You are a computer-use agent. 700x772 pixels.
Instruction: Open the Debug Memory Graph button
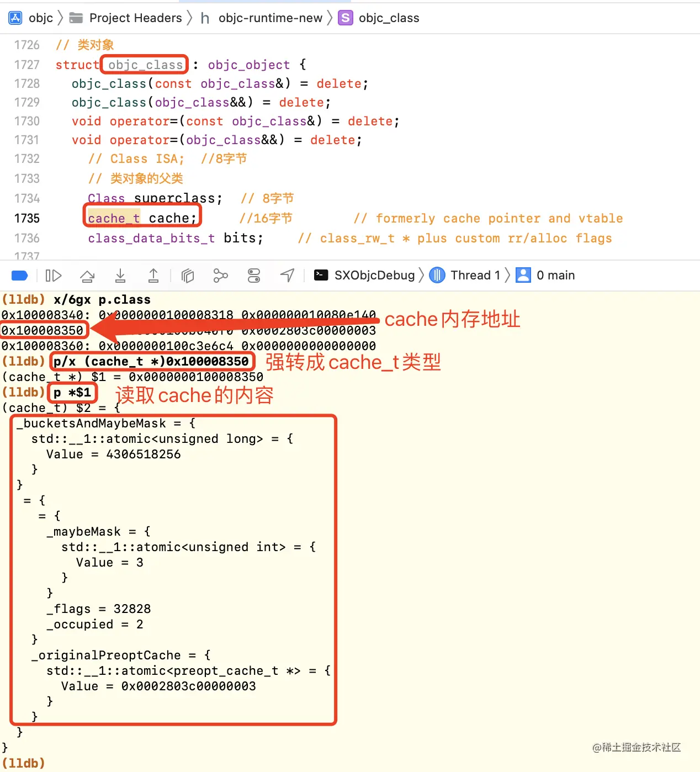click(220, 275)
